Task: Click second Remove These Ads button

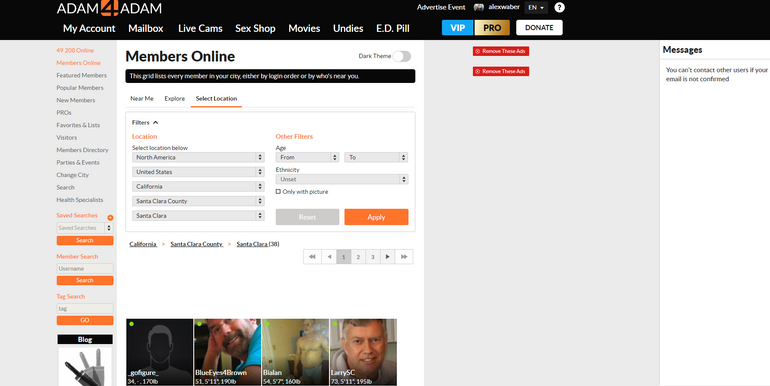Action: (x=501, y=71)
